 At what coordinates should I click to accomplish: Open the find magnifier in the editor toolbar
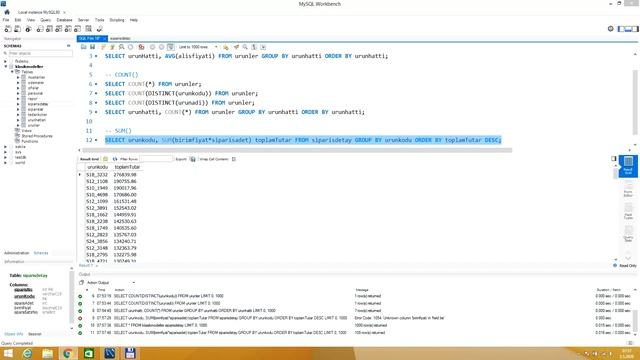pos(245,47)
